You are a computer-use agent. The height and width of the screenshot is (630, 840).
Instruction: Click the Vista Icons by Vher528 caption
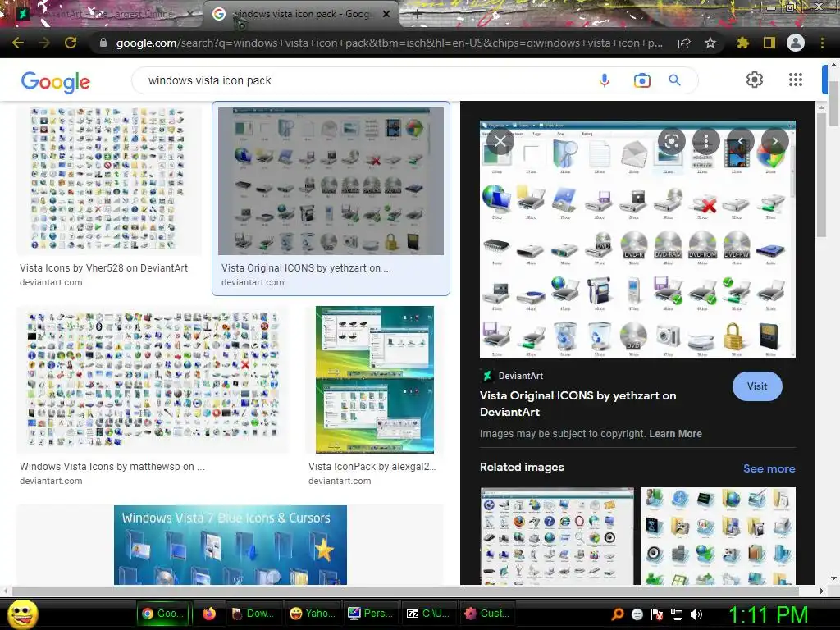[x=103, y=268]
